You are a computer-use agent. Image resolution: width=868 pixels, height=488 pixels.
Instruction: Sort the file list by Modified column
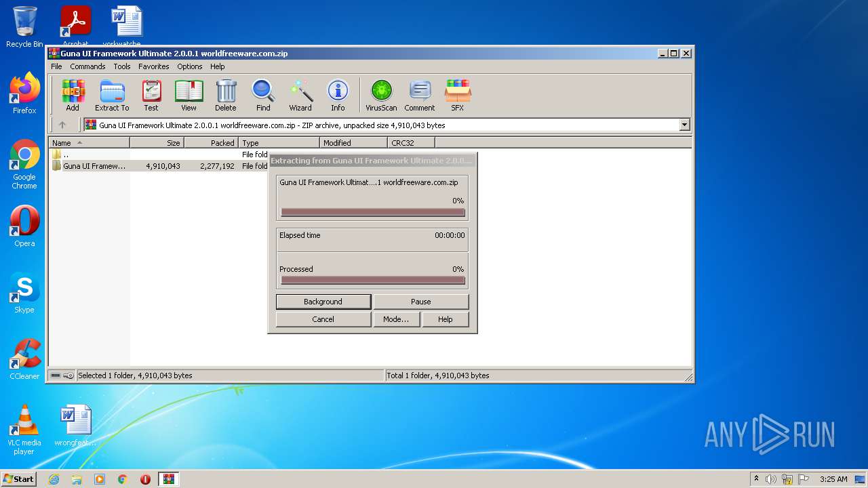(x=353, y=142)
